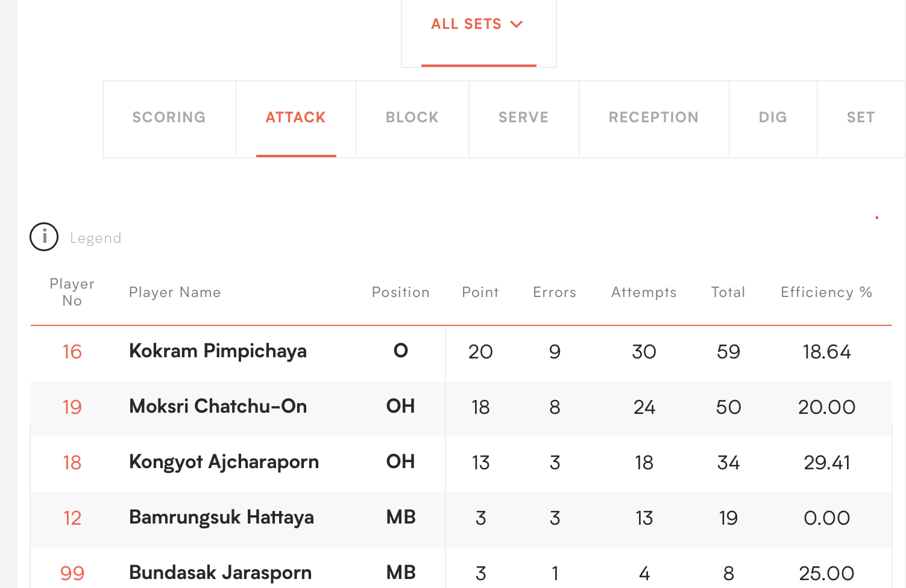This screenshot has height=588, width=906.
Task: Click Bamrungsuk Hattaya player name
Action: pyautogui.click(x=221, y=518)
